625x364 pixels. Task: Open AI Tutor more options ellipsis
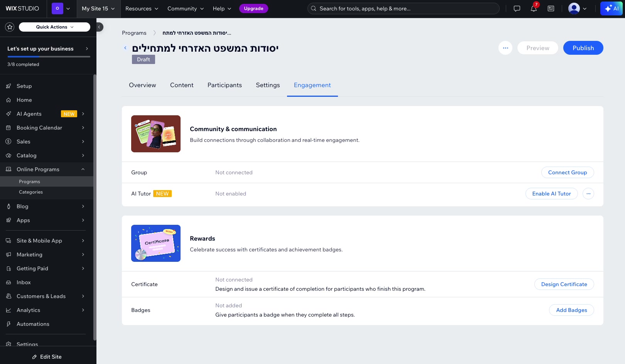click(588, 194)
